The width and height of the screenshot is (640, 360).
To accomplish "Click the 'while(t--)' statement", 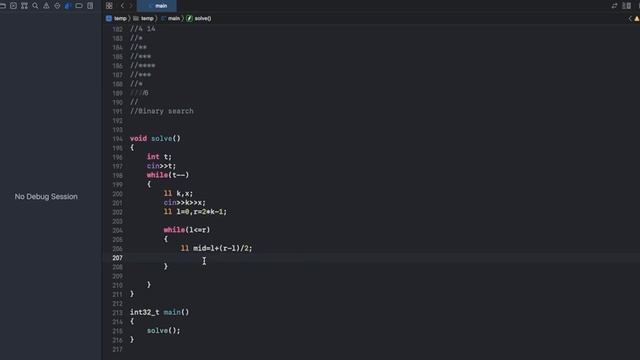I will (168, 175).
